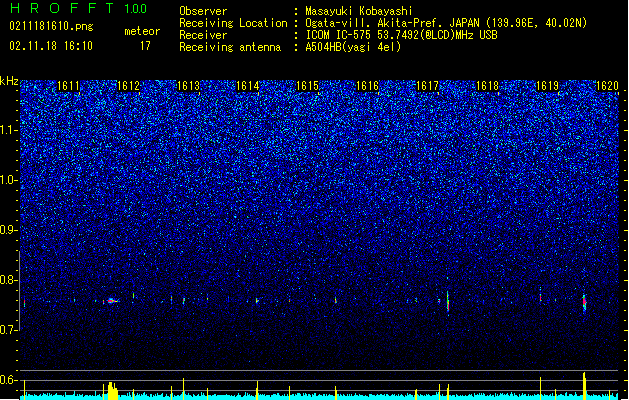Select observer name Masayuki Kobayashi
The image size is (629, 400).
359,11
